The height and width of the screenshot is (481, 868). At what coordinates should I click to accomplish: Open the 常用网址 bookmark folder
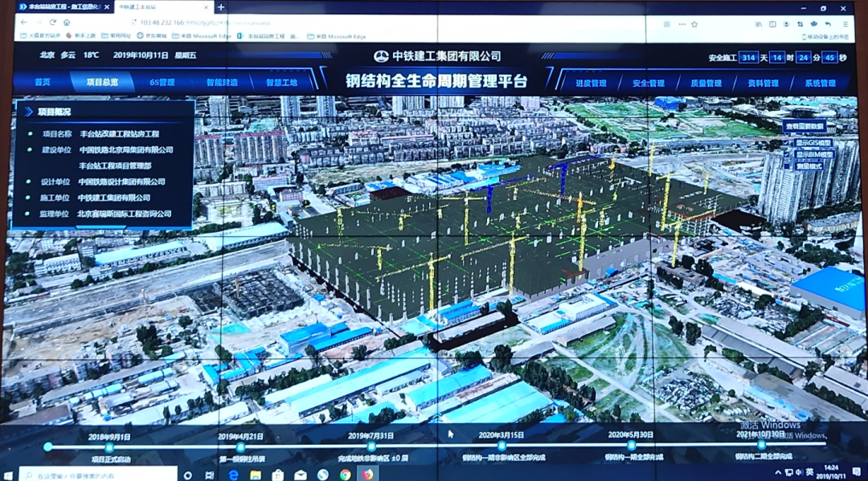117,36
